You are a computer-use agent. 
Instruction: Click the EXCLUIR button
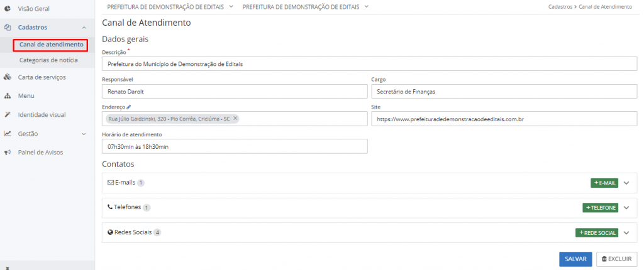616,259
